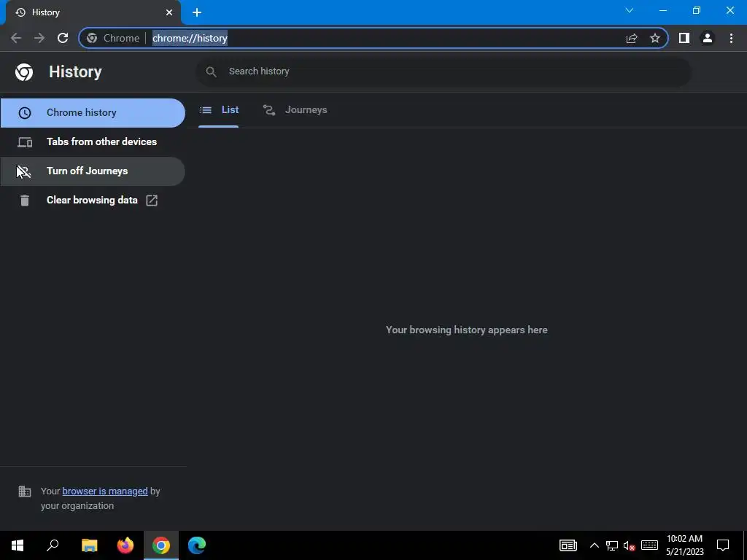Open the tab search dropdown arrow
The image size is (747, 560).
630,10
